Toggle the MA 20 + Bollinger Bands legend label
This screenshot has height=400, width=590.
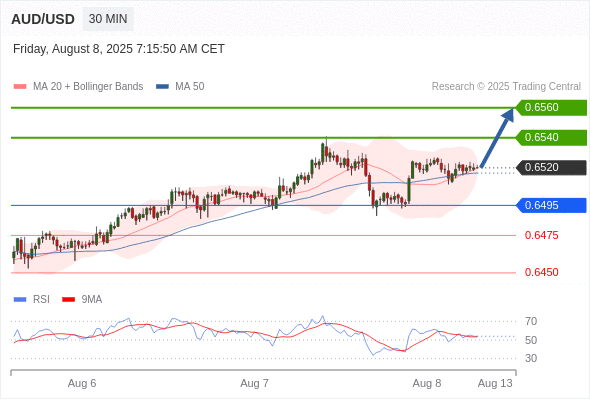pos(88,87)
